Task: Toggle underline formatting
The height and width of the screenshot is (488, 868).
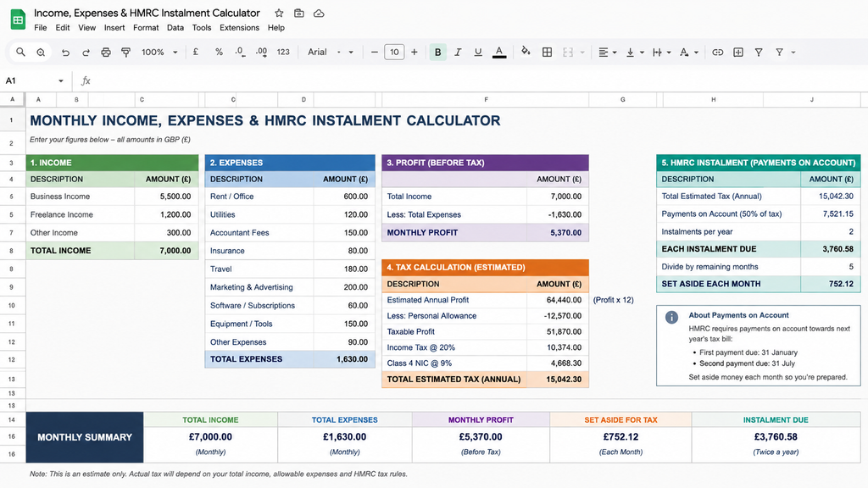Action: [478, 52]
